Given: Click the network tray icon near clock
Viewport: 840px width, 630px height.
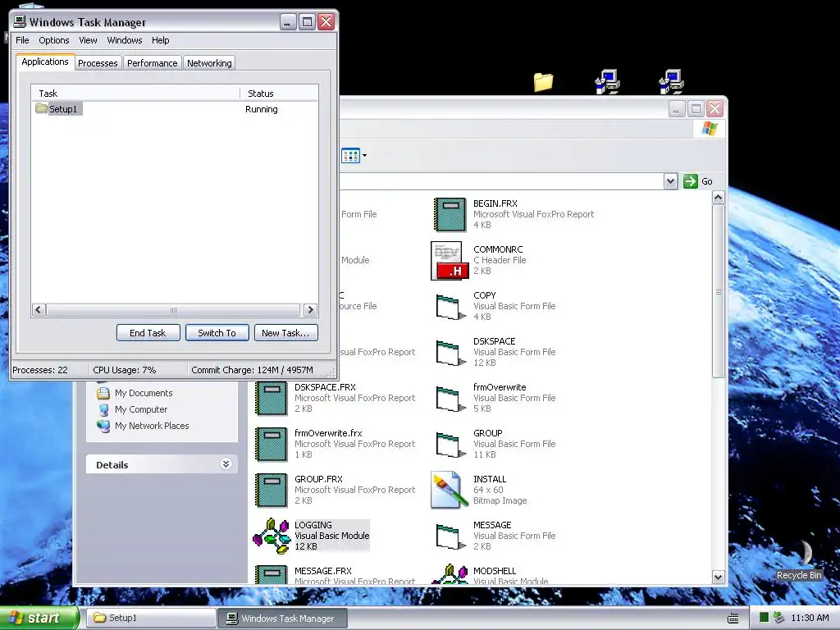Looking at the screenshot, I should 779,618.
